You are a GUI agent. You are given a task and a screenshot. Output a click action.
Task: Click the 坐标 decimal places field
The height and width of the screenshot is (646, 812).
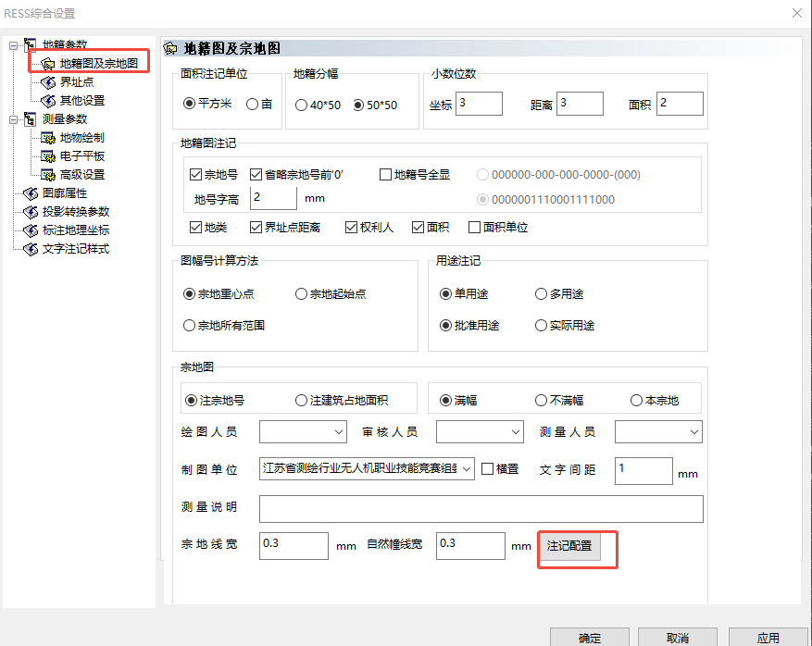pos(479,104)
